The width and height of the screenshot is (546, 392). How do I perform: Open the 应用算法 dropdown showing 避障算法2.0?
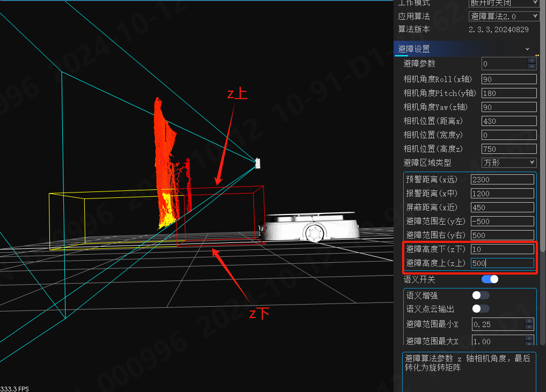click(x=504, y=16)
